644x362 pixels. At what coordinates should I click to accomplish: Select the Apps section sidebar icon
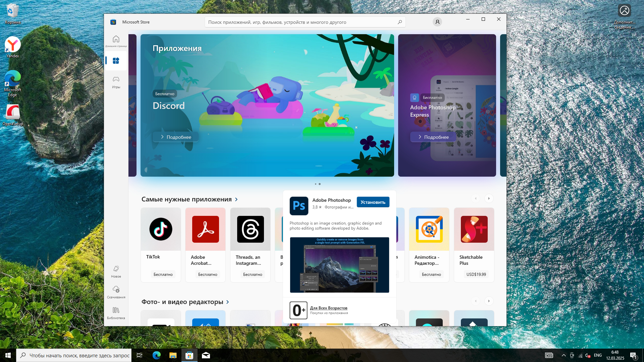pyautogui.click(x=116, y=61)
